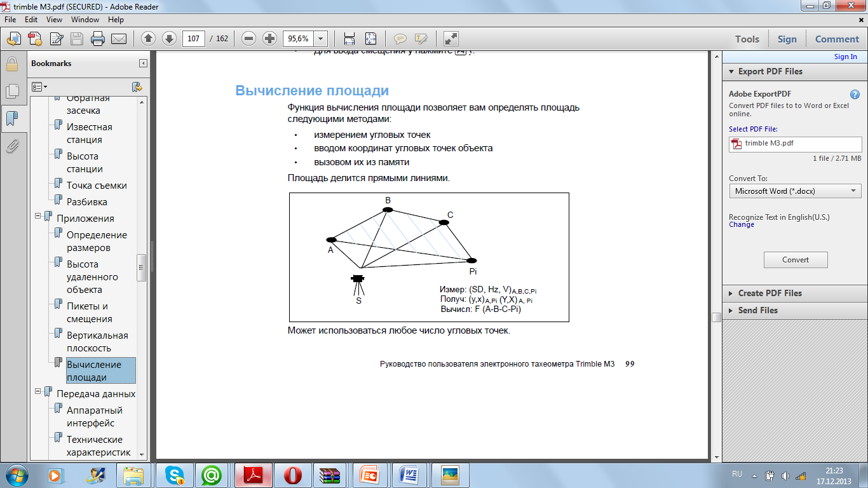Open the Обратная засечка bookmark

pos(88,104)
